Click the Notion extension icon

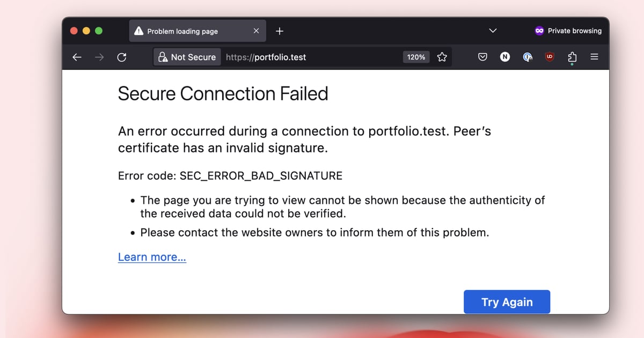click(x=505, y=57)
